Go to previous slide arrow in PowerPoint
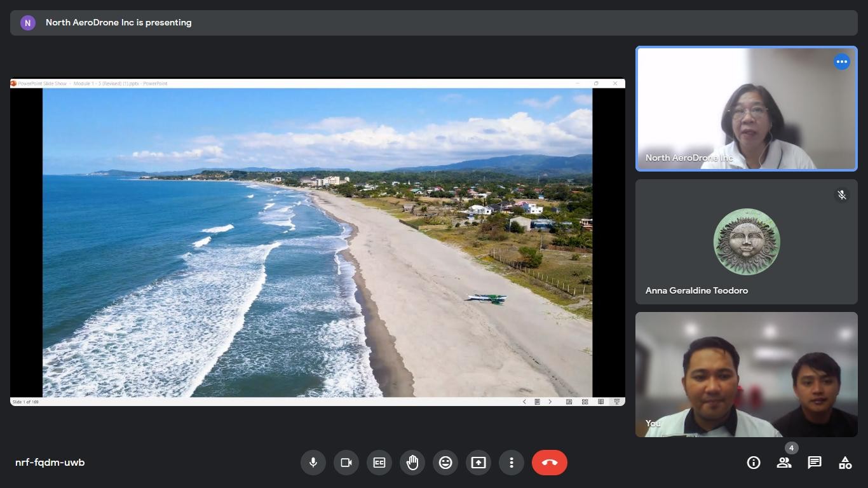Viewport: 868px width, 488px height. 524,402
